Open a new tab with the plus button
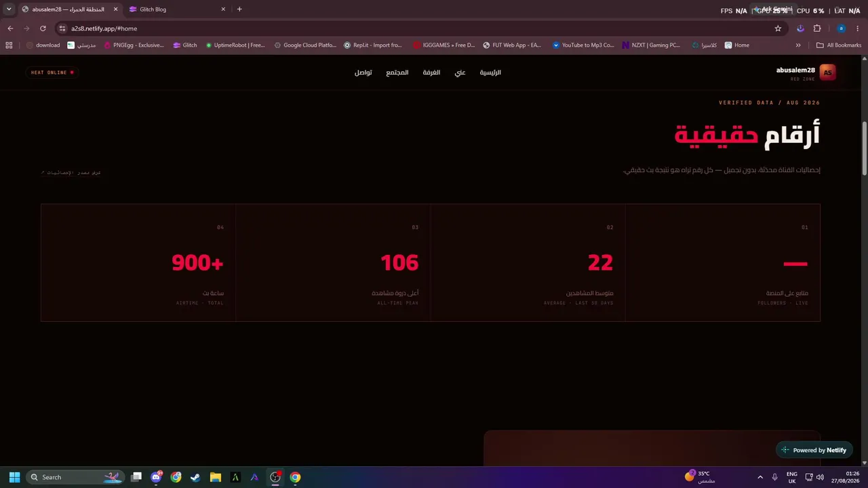This screenshot has width=868, height=488. (239, 9)
